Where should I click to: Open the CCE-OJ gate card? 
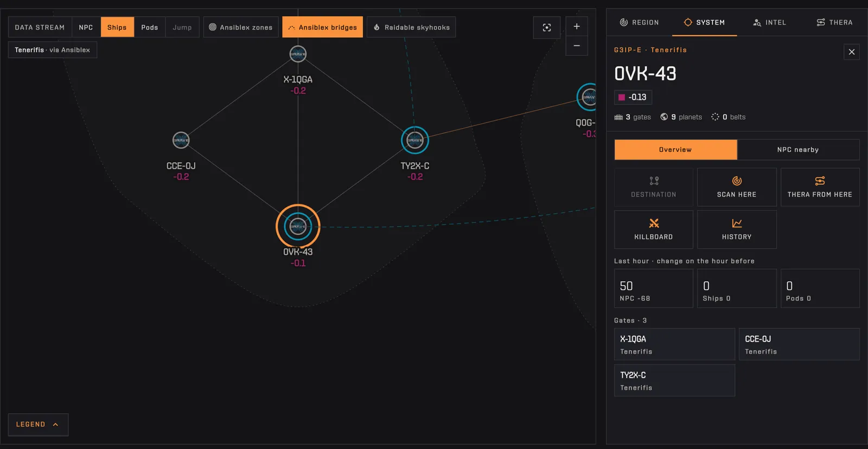(799, 344)
